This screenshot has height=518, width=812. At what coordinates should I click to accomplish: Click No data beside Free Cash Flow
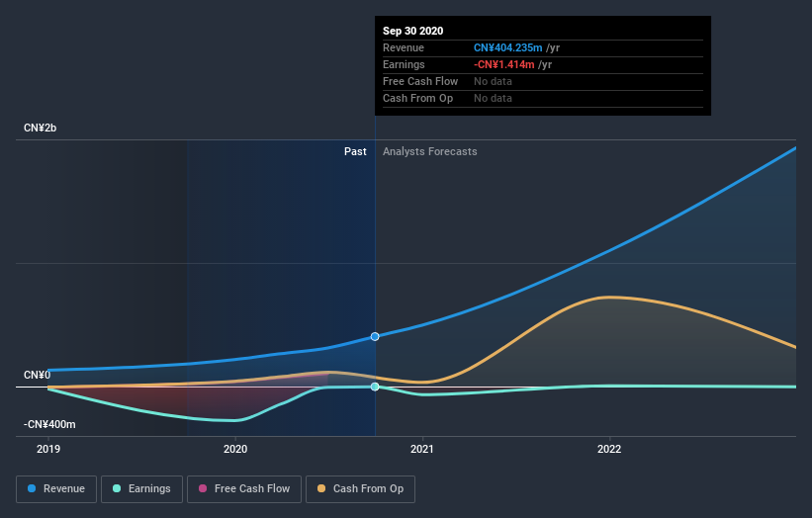click(x=493, y=81)
